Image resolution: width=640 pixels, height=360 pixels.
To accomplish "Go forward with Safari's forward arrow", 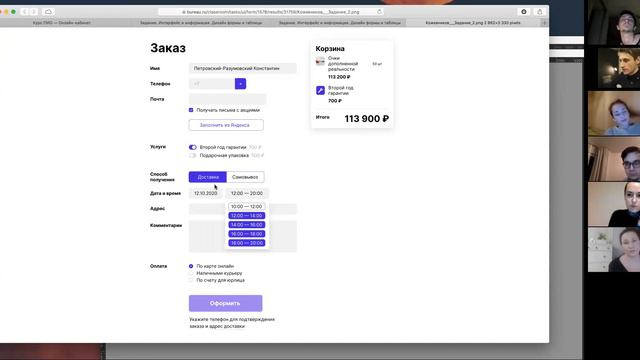I will tap(34, 12).
